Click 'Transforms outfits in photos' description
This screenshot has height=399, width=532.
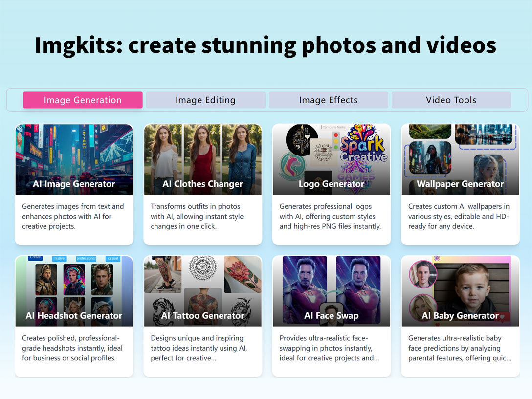tap(197, 216)
